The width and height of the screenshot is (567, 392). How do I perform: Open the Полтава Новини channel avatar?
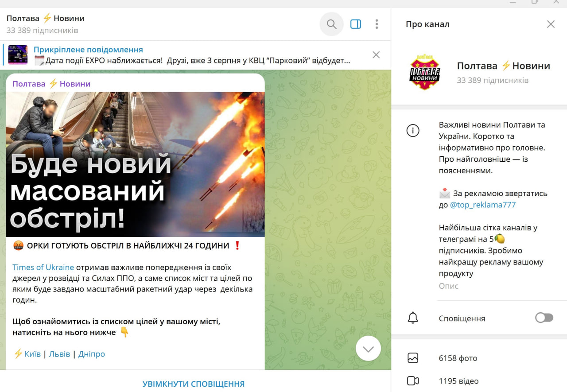424,72
